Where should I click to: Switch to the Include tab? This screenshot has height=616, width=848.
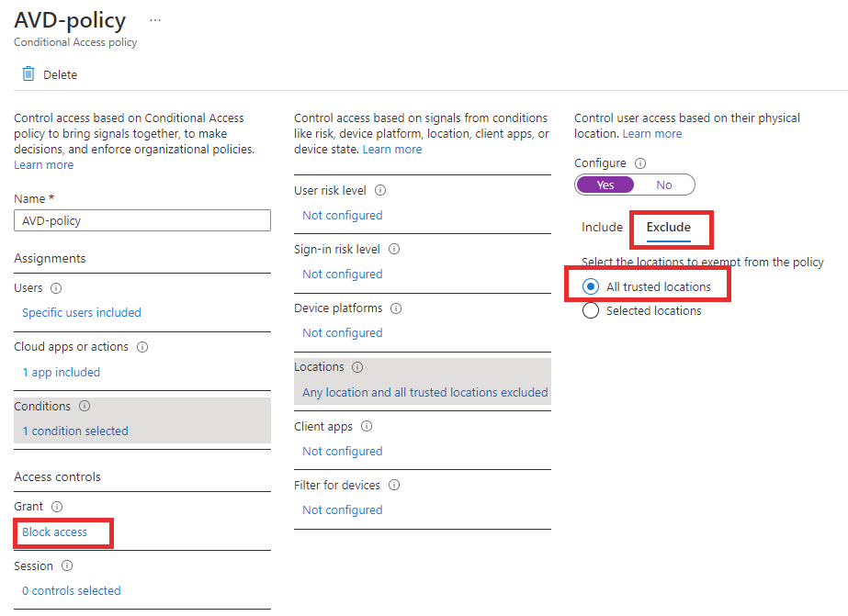coord(602,227)
